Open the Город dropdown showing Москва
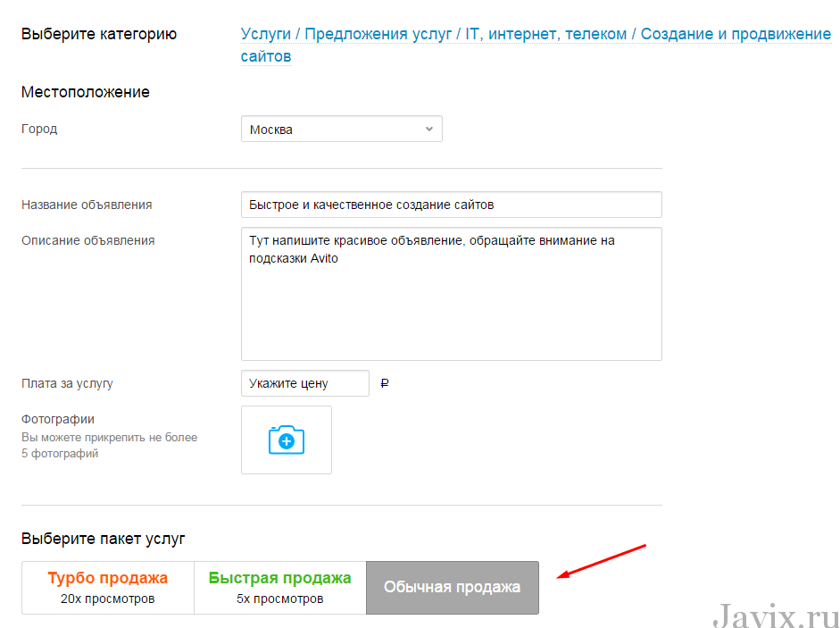Image resolution: width=840 pixels, height=628 pixels. pyautogui.click(x=342, y=130)
